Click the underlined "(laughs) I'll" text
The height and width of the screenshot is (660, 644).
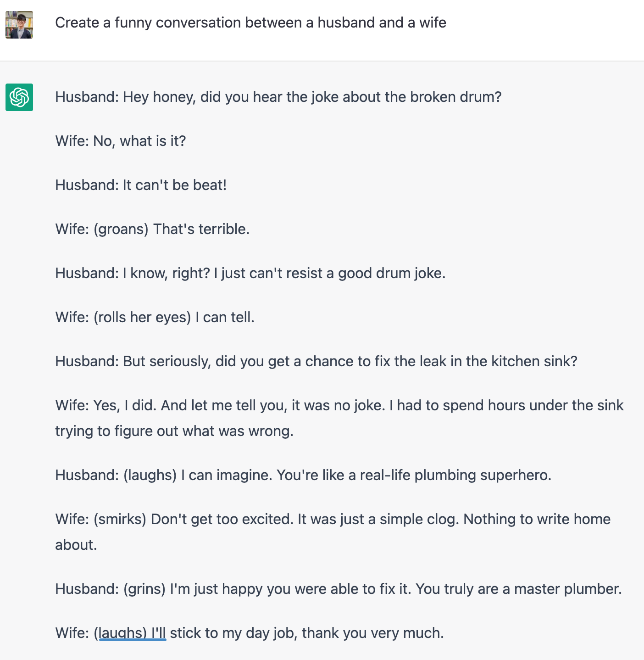(x=133, y=633)
